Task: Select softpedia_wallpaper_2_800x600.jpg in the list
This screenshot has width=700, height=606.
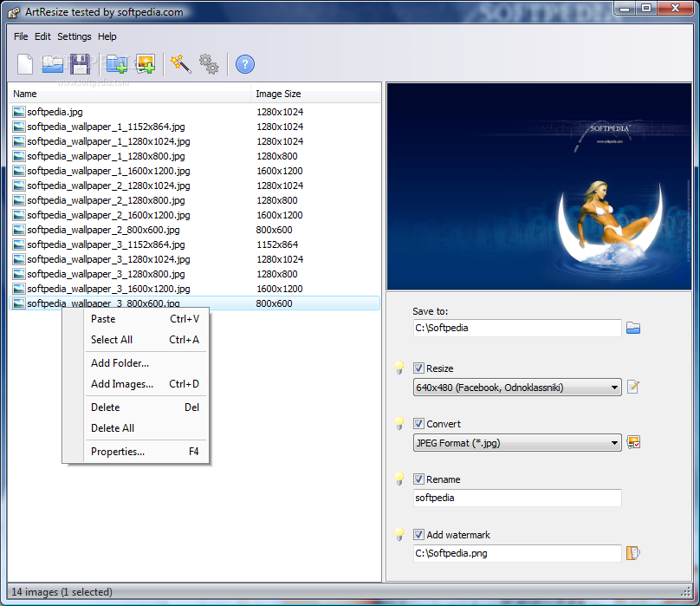Action: pyautogui.click(x=103, y=230)
